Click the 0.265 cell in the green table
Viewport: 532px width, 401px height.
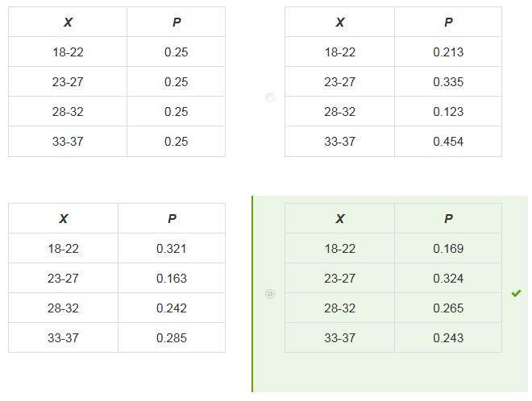pos(447,308)
